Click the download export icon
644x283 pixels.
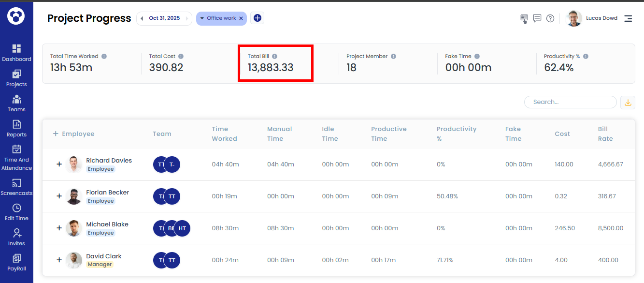628,102
